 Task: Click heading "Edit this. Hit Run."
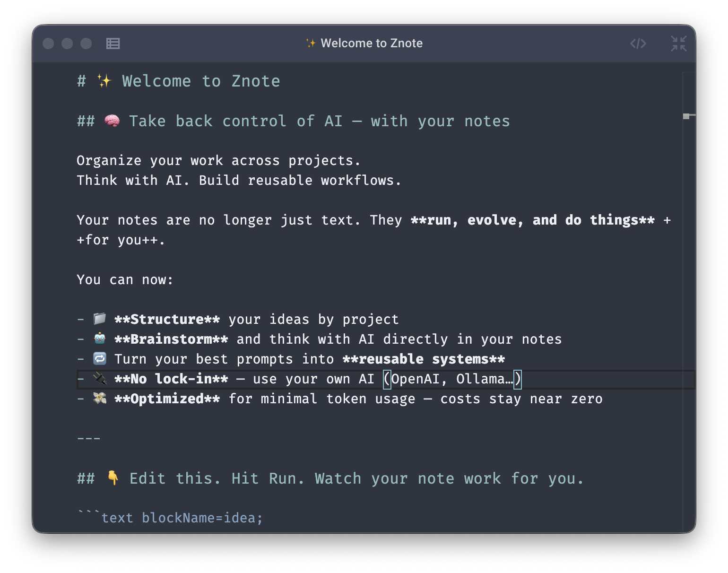pos(217,478)
